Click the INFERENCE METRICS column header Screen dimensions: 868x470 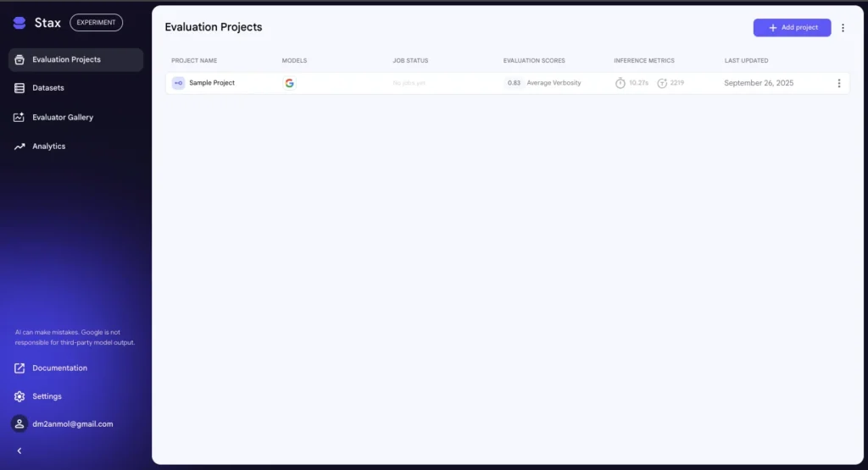coord(644,61)
